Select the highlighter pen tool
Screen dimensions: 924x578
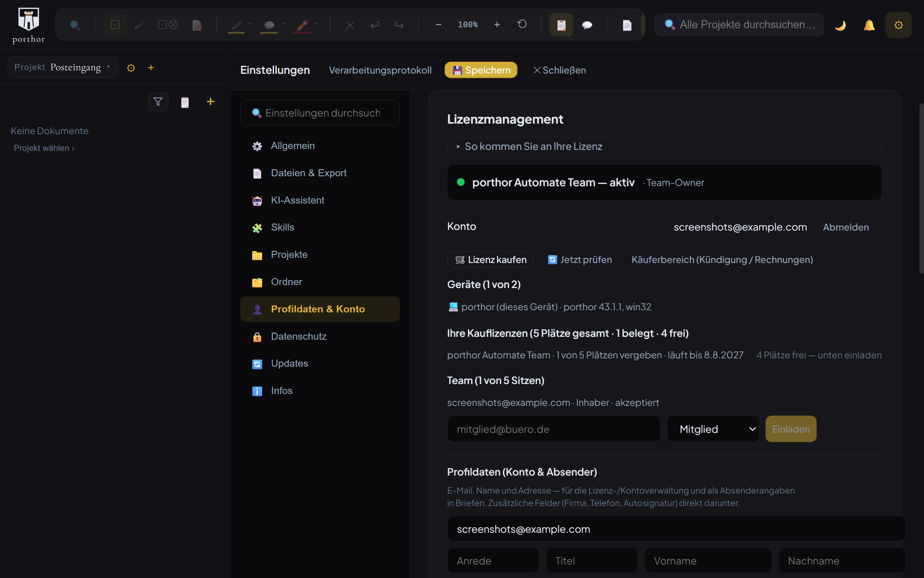236,25
